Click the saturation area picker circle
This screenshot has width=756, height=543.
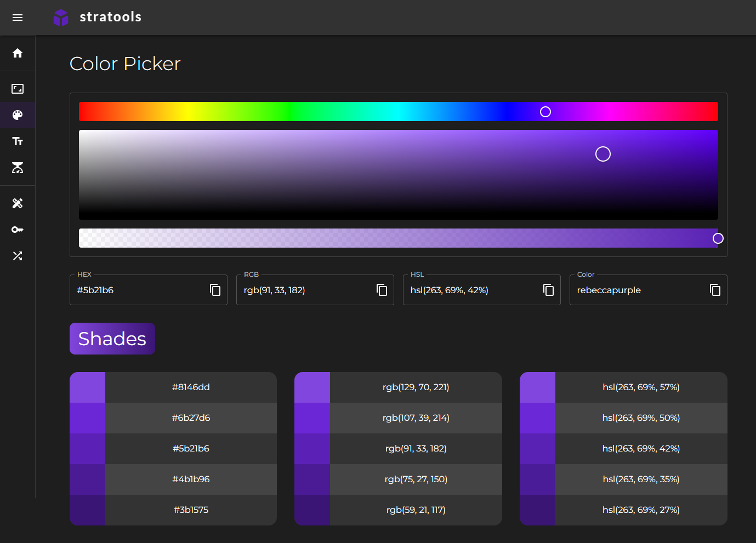(x=603, y=154)
